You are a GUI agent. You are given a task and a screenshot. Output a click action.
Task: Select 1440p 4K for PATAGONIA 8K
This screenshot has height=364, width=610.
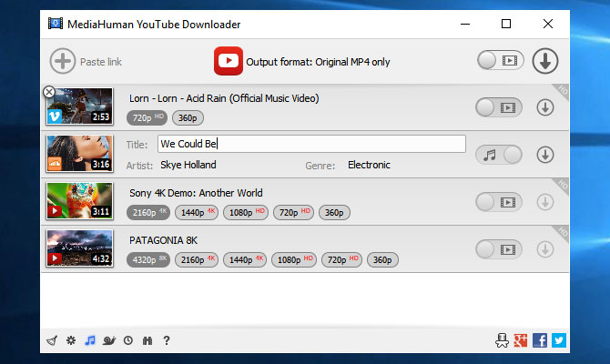[245, 259]
